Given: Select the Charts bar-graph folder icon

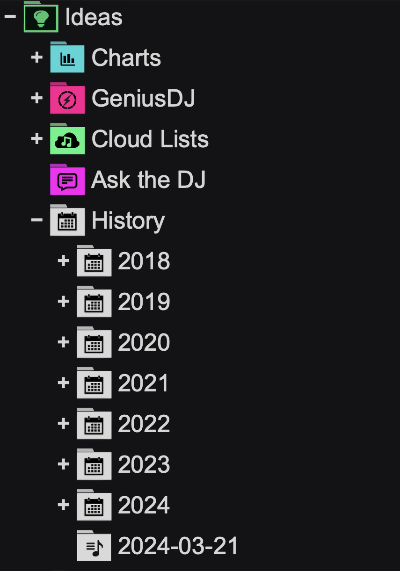Looking at the screenshot, I should 67,58.
